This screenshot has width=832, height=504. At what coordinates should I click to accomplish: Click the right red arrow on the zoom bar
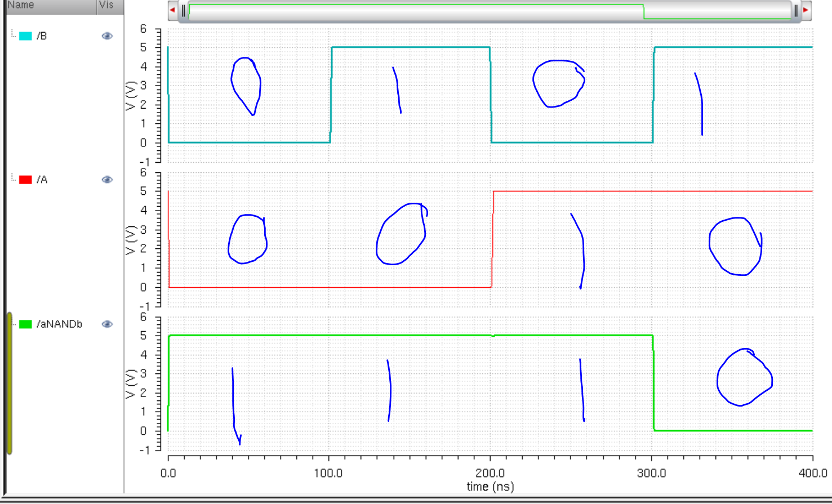[806, 10]
